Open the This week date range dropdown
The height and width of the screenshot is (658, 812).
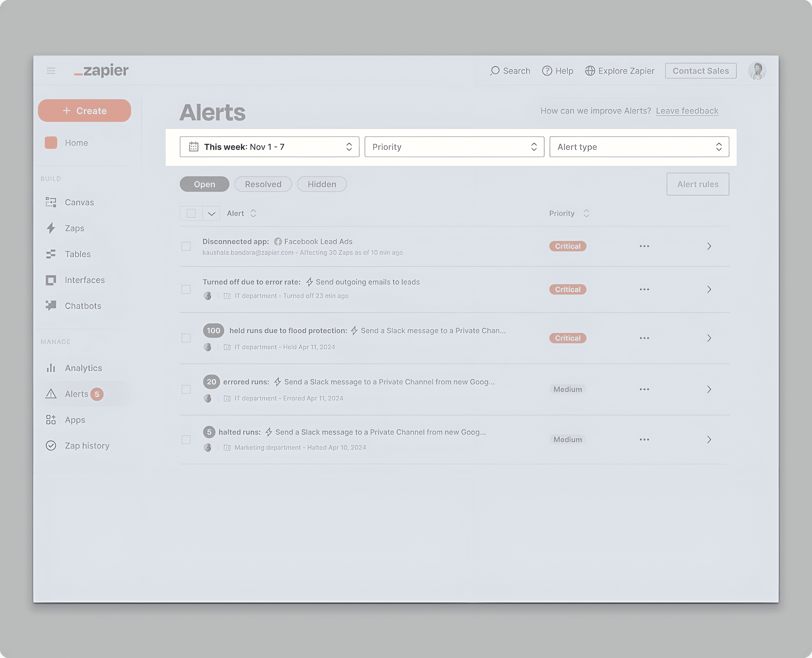click(269, 147)
